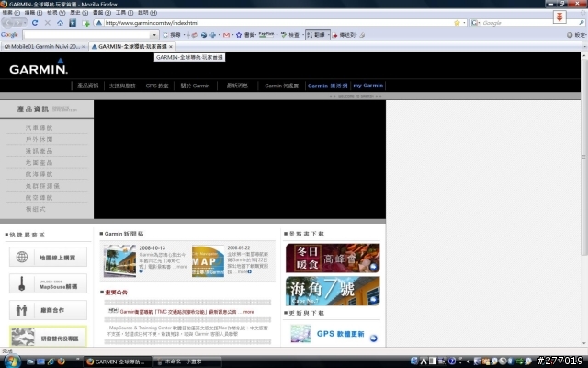588x368 pixels.
Task: Click the Google search engine icon
Action: click(474, 23)
